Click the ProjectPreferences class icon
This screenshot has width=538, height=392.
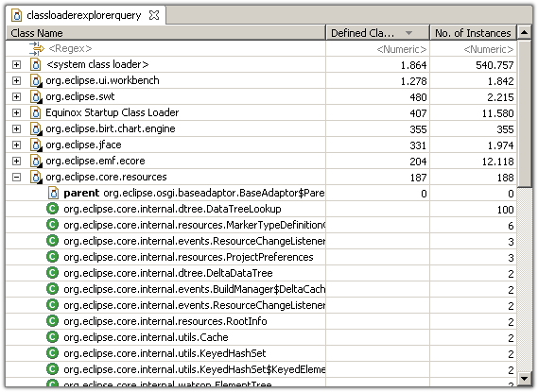tap(53, 257)
